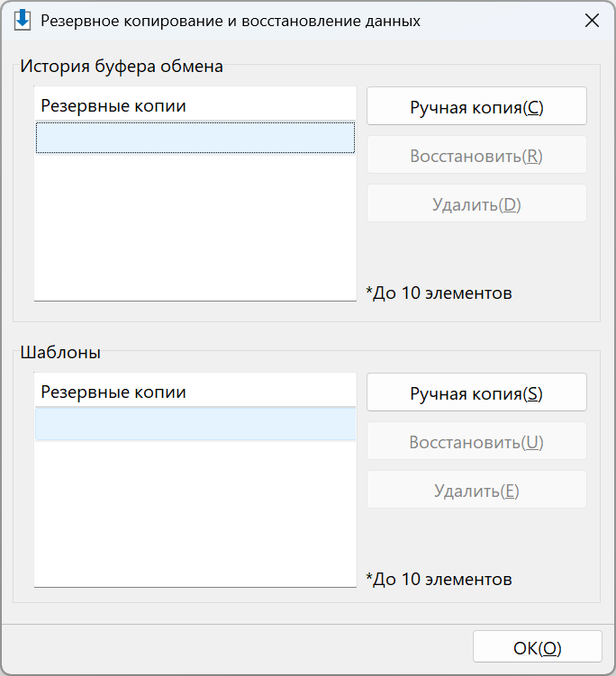Viewport: 616px width, 676px height.
Task: Click the История буфера обмена group label
Action: (x=122, y=66)
